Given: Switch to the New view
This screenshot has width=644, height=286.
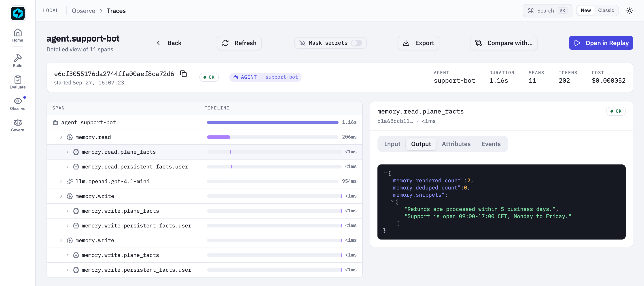Looking at the screenshot, I should tap(585, 11).
